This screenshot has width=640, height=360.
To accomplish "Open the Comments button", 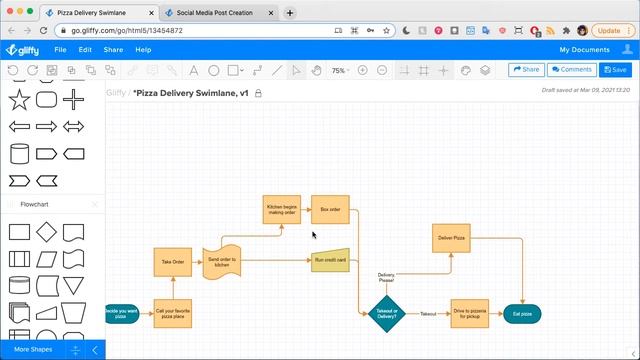I will pos(571,70).
